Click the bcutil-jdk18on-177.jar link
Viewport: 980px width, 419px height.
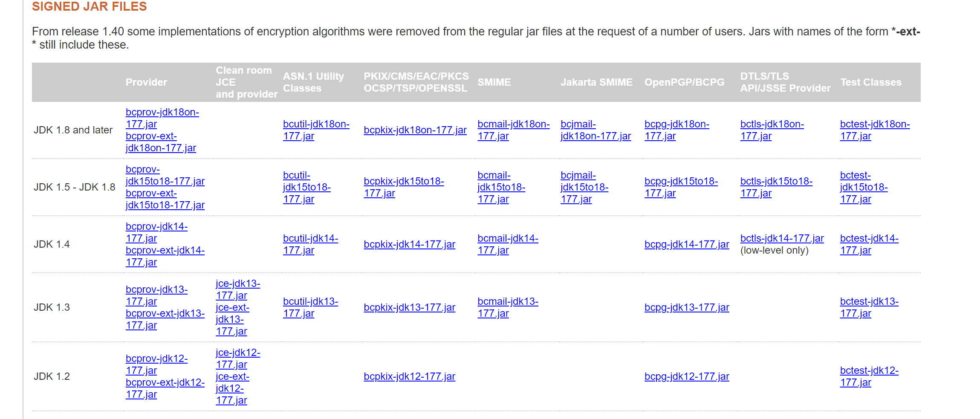[x=316, y=130]
